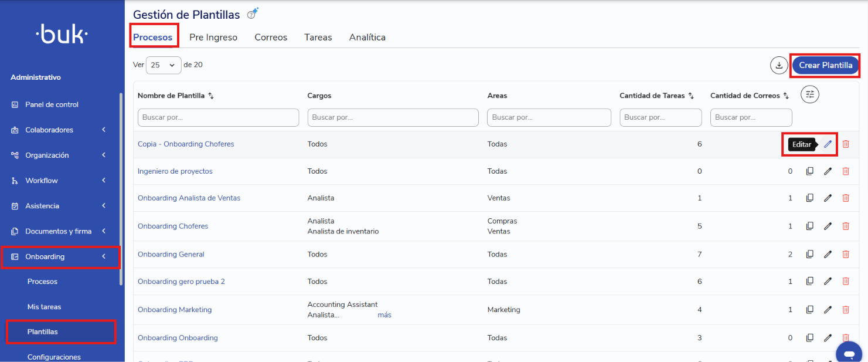
Task: Focus the Cantidad de Tareas search field
Action: 661,117
